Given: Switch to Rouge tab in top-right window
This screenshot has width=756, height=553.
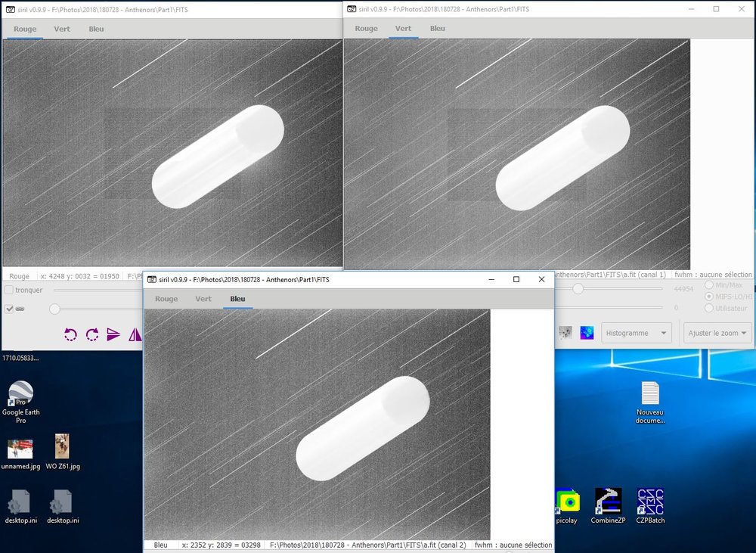Looking at the screenshot, I should 367,29.
